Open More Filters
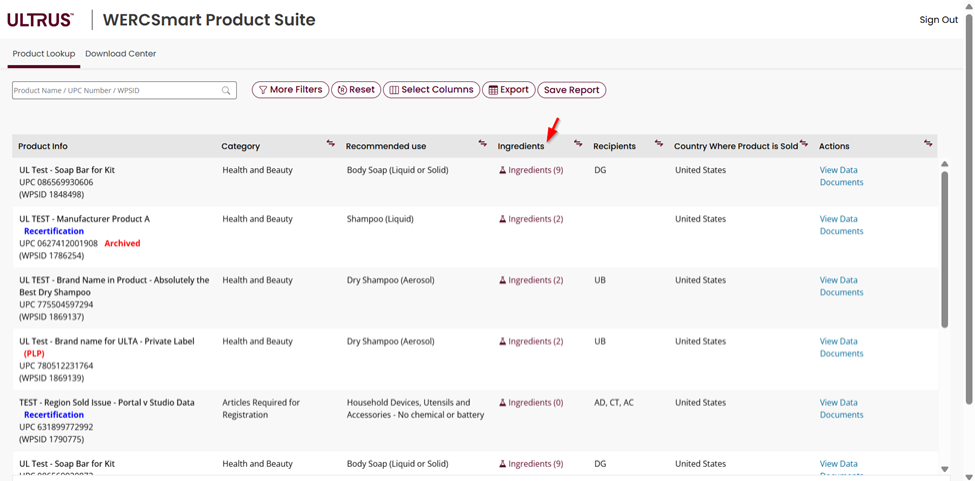Screen dimensions: 975x481 290,90
